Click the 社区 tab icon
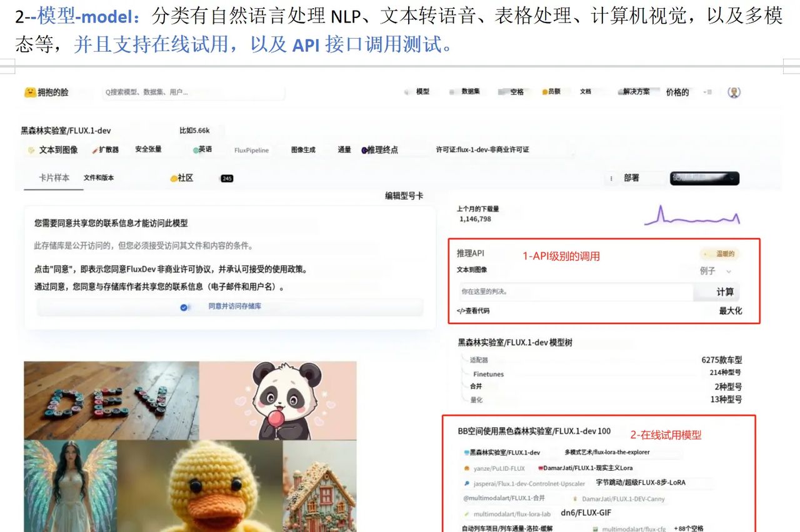The image size is (800, 532). (174, 179)
